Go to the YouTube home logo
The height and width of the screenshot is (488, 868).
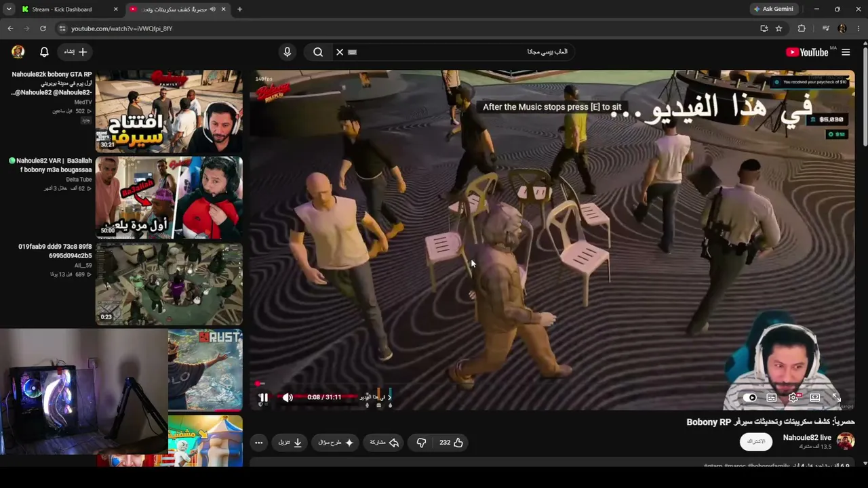[x=807, y=52]
